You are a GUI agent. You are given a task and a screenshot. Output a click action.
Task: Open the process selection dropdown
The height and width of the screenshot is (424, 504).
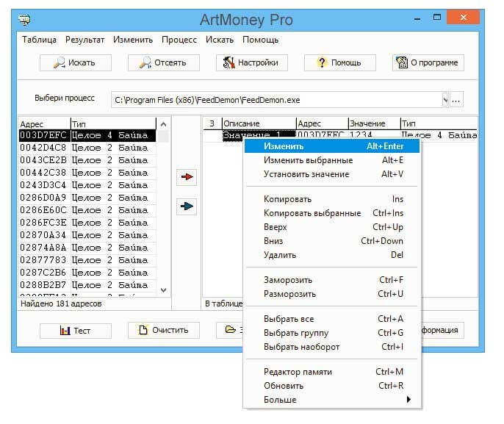click(x=445, y=100)
